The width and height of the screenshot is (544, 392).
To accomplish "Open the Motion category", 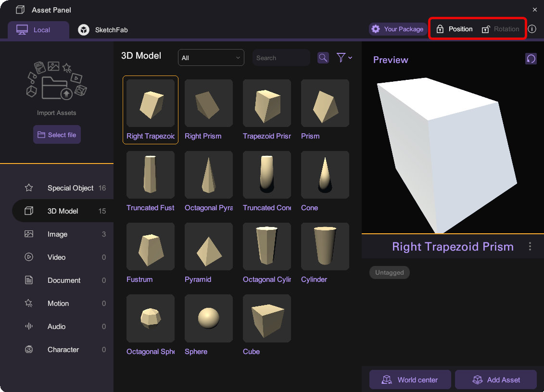I will [x=58, y=303].
